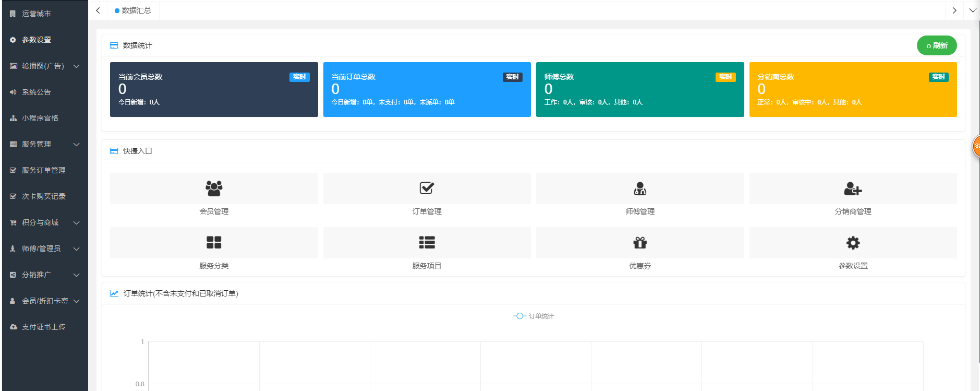Open the 分销商管理 quick-entry label

pyautogui.click(x=853, y=211)
